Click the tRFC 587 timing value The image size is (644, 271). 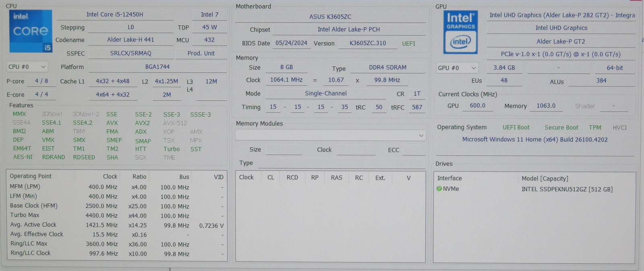tap(417, 107)
